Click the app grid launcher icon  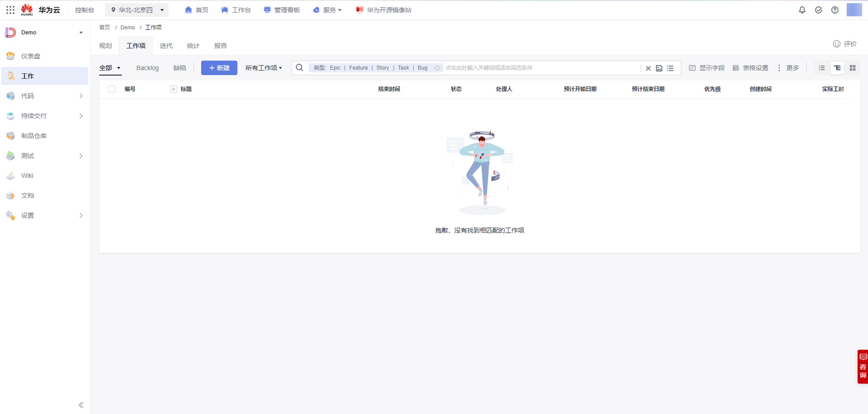coord(10,10)
